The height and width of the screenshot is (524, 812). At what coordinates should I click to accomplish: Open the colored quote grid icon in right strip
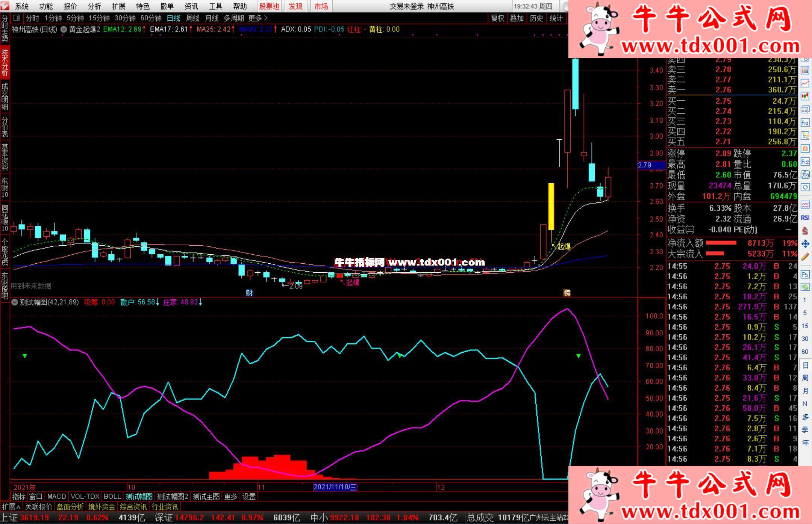[805, 70]
